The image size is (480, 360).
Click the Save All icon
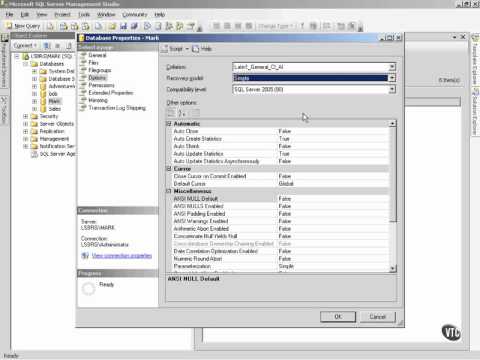pyautogui.click(x=134, y=26)
